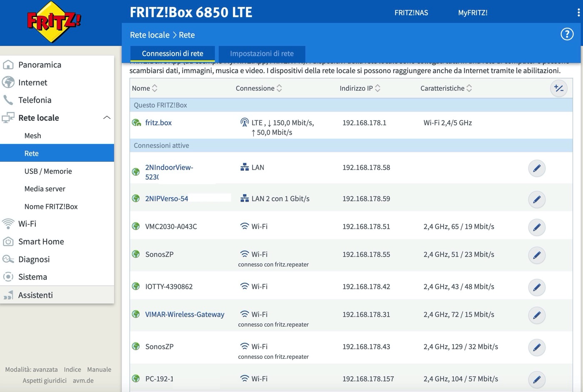Open MyFRITZ! from the header
This screenshot has height=392, width=583.
(473, 13)
